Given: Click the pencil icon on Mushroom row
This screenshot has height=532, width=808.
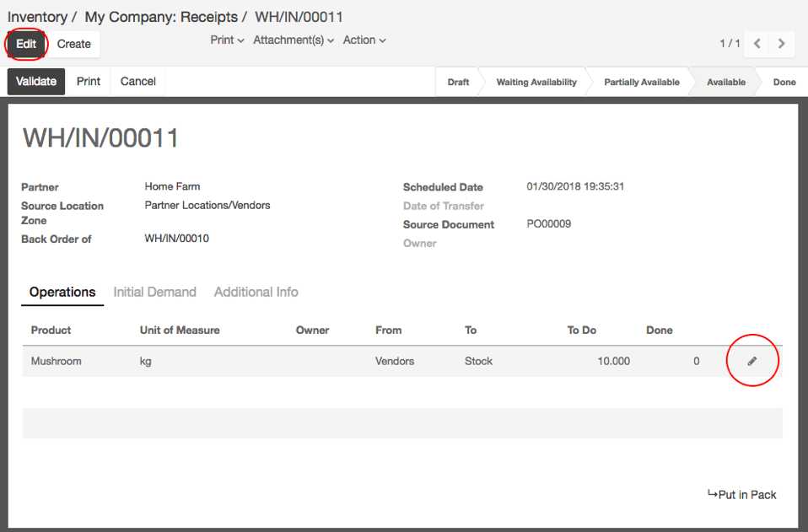Looking at the screenshot, I should coord(751,361).
